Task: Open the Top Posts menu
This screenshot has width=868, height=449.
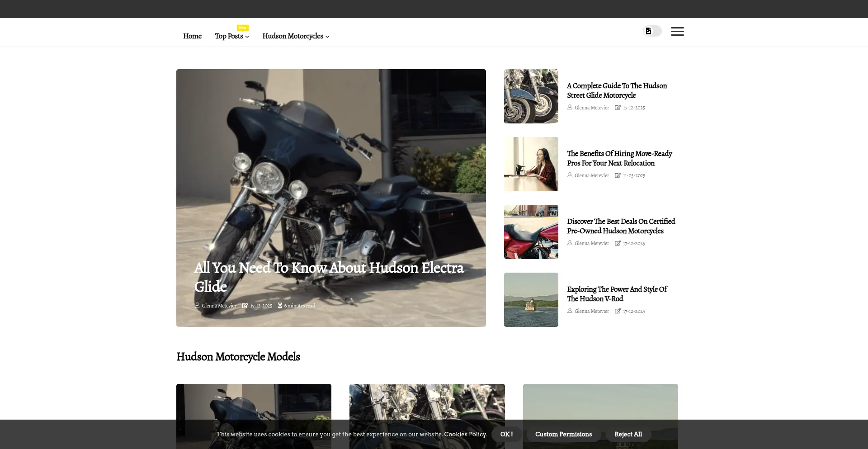Action: pyautogui.click(x=229, y=36)
